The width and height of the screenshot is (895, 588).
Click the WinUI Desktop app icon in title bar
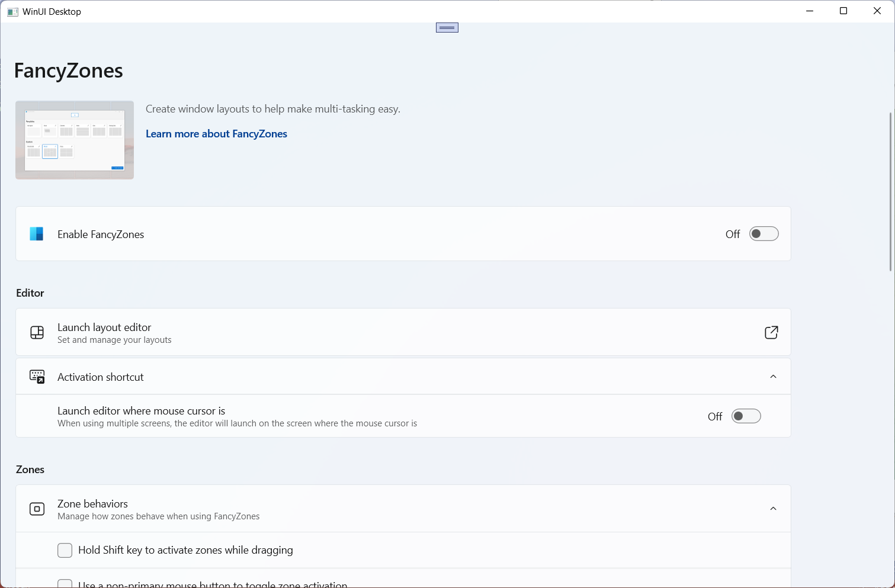12,12
